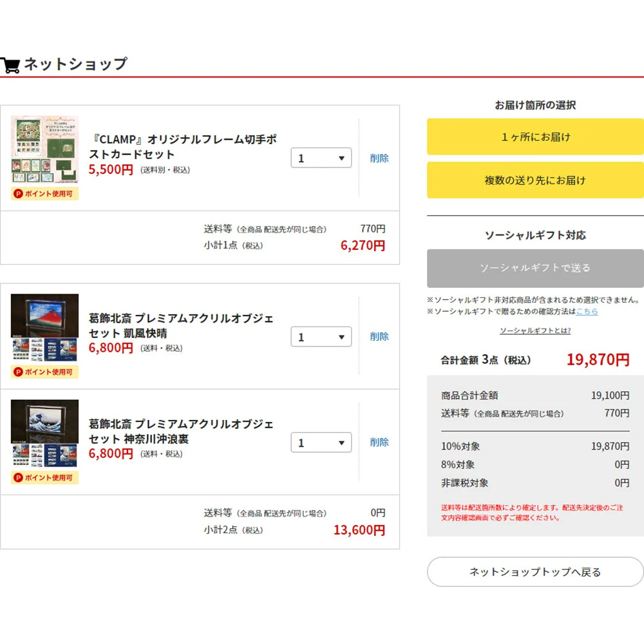The height and width of the screenshot is (644, 644).
Task: Click the gray ソーシャルギフトで送る button
Action: coord(535,268)
